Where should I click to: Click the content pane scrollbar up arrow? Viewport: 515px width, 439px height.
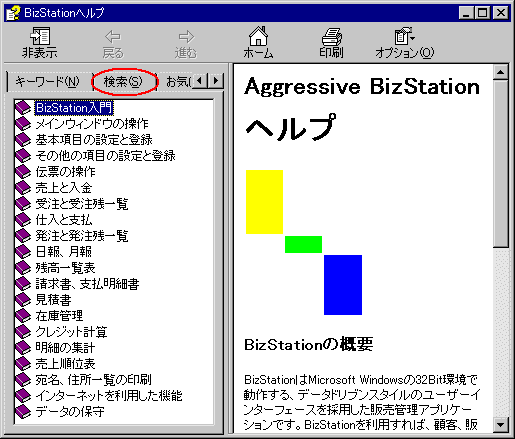501,72
